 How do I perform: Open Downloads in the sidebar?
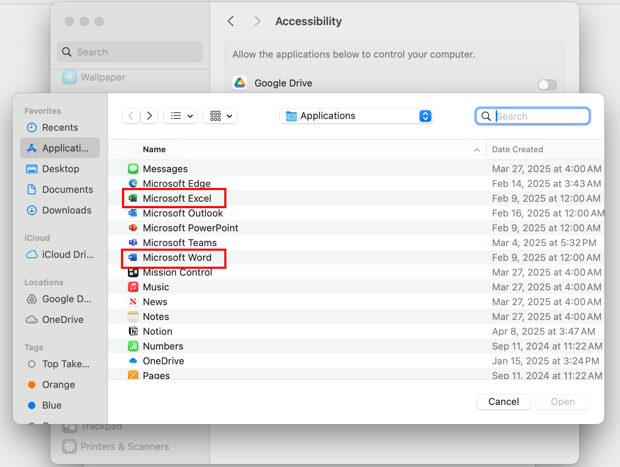[x=66, y=210]
